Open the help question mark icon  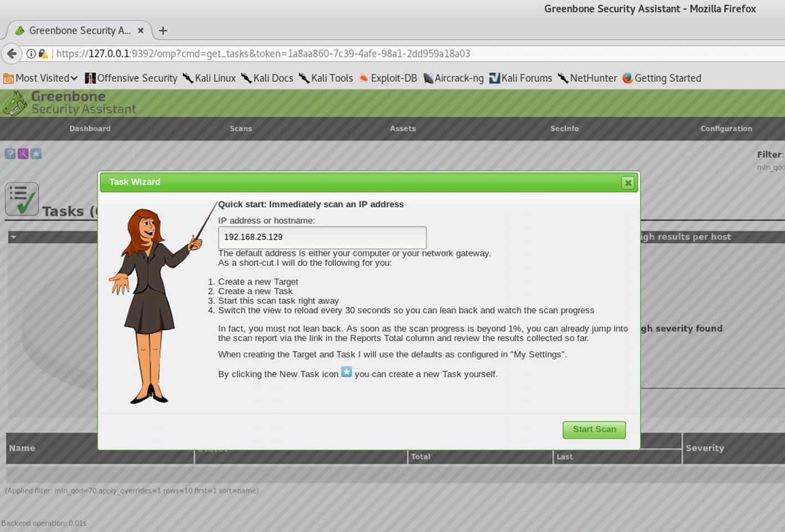pos(10,154)
